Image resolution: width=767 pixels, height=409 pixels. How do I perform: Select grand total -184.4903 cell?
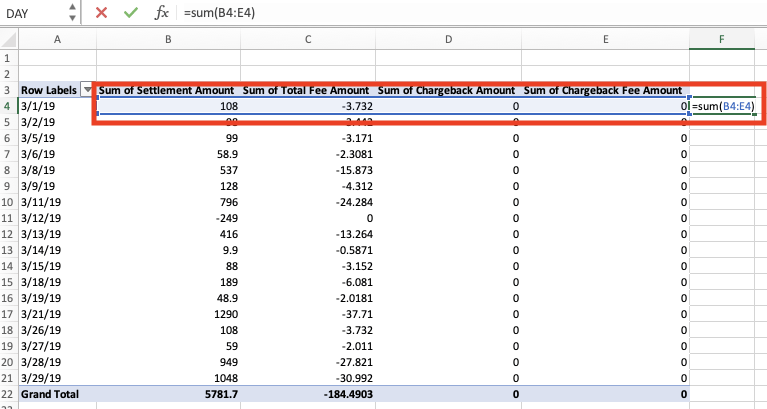[308, 394]
